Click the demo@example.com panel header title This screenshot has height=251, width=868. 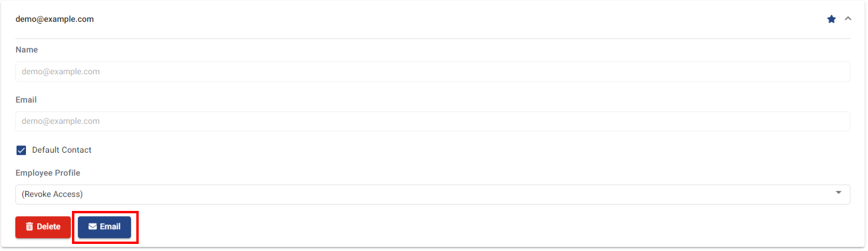(55, 19)
